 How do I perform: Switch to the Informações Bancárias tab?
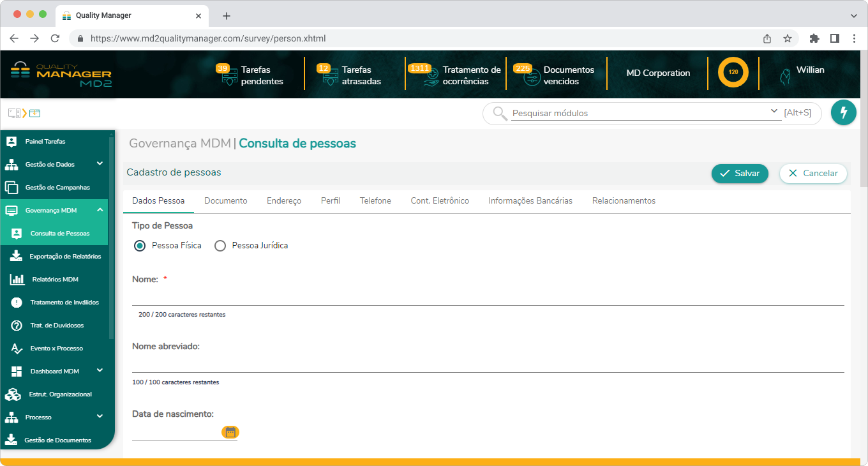[x=530, y=201]
